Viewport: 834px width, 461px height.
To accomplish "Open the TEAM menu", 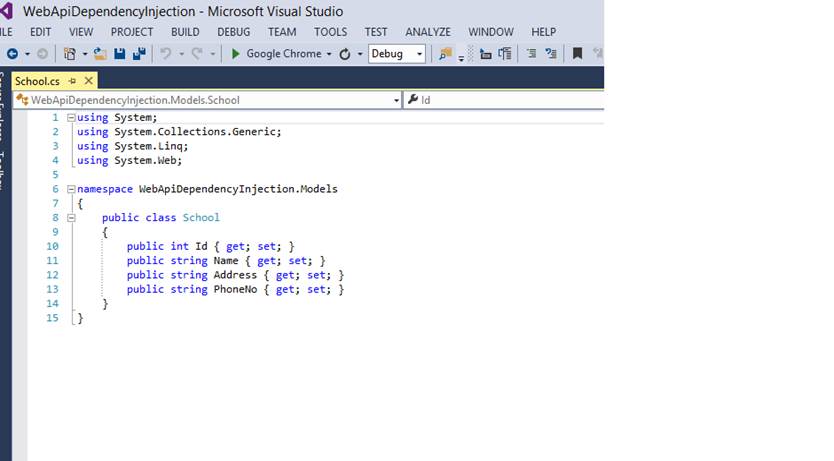I will (282, 32).
